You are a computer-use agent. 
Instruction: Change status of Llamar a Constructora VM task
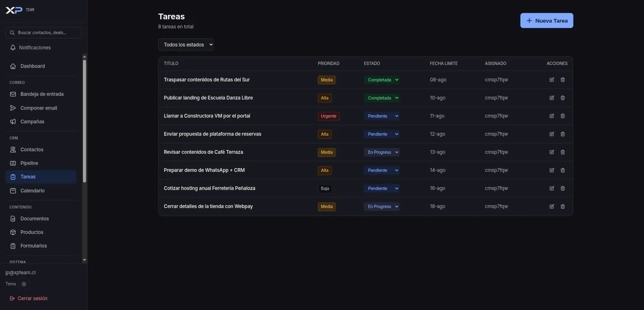coord(382,116)
